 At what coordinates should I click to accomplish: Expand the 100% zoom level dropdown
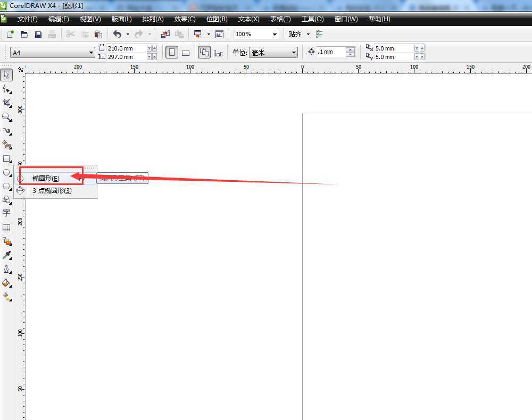click(275, 34)
